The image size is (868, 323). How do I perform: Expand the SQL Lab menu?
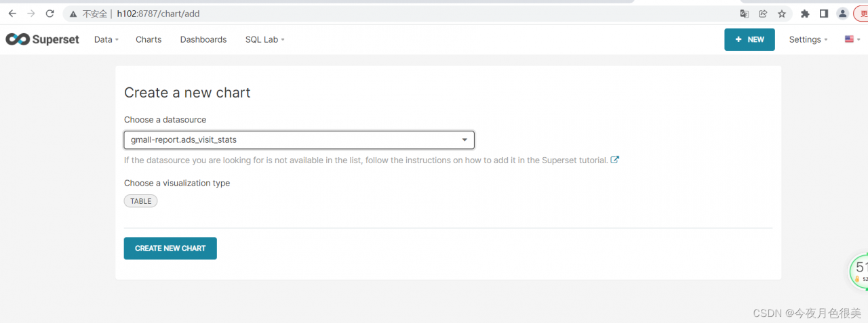click(x=264, y=39)
